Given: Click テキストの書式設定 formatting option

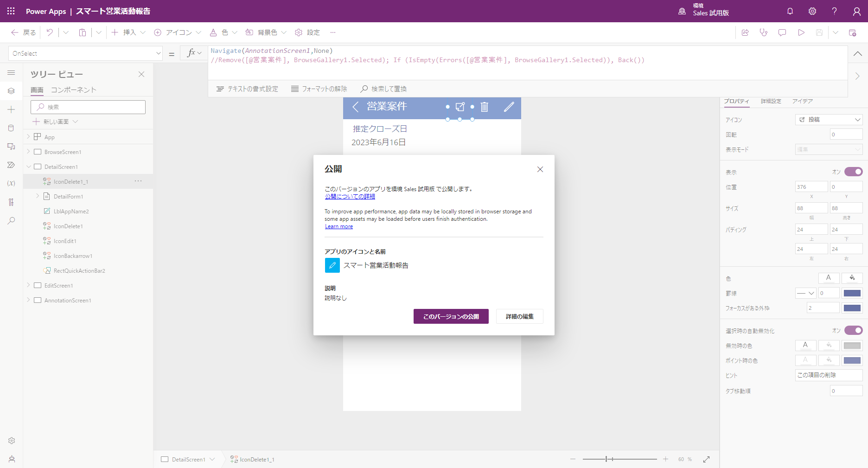Looking at the screenshot, I should (x=247, y=89).
